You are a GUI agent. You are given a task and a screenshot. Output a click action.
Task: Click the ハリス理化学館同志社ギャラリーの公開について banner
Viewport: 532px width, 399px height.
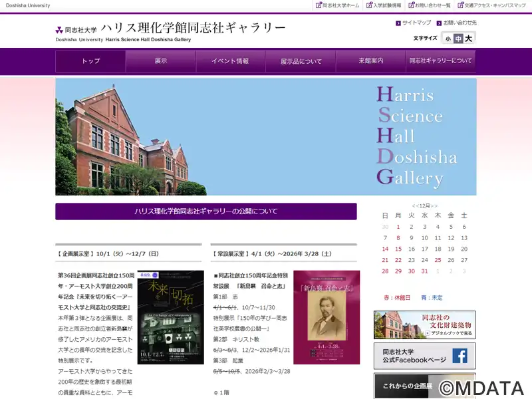205,211
